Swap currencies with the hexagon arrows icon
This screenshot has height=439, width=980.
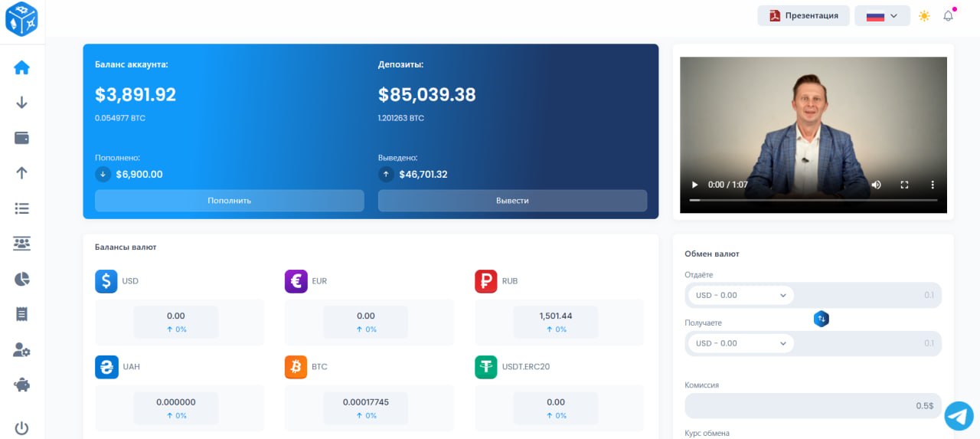(x=821, y=319)
